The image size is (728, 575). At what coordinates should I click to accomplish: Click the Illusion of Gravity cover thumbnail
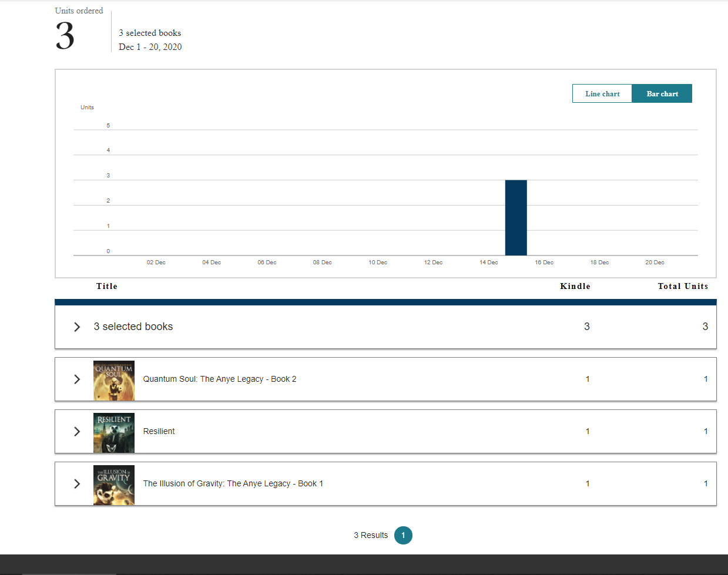click(x=114, y=485)
